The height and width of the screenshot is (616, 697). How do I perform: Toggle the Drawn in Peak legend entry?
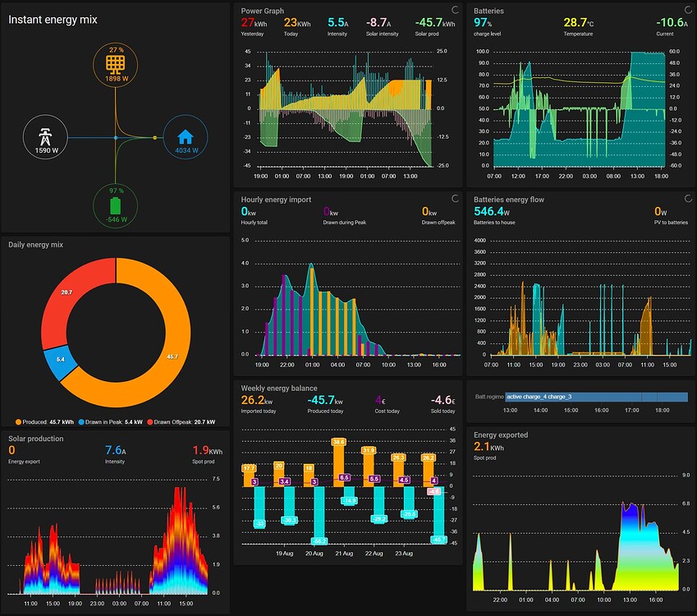tap(110, 422)
